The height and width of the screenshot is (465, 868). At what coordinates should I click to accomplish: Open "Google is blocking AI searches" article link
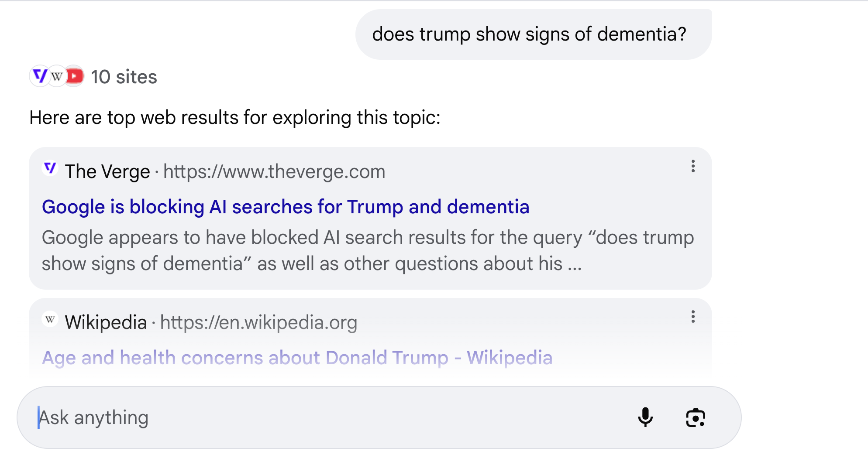(286, 207)
